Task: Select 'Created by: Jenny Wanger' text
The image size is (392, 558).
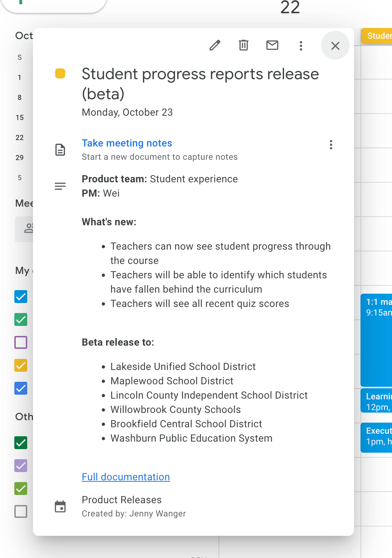Action: [x=134, y=514]
